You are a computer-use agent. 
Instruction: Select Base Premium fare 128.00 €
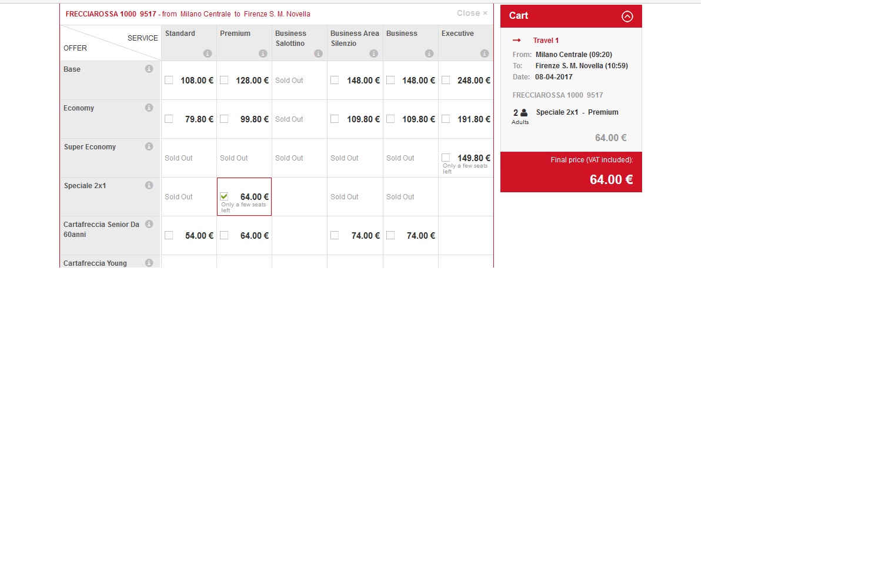(x=224, y=80)
